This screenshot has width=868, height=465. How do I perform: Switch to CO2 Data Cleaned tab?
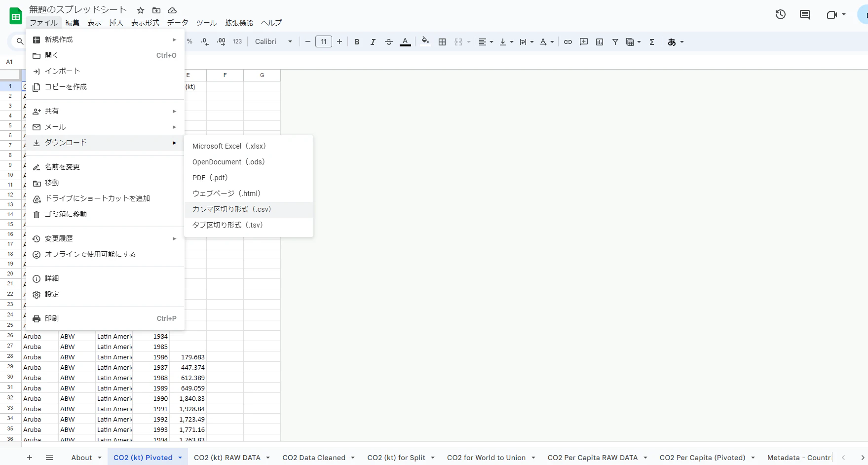(x=319, y=458)
